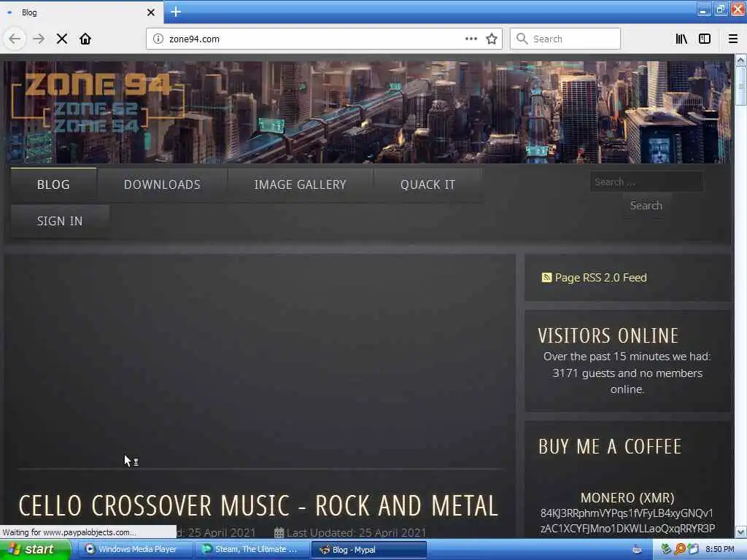747x560 pixels.
Task: Open the SIGN IN menu item
Action: pyautogui.click(x=60, y=221)
